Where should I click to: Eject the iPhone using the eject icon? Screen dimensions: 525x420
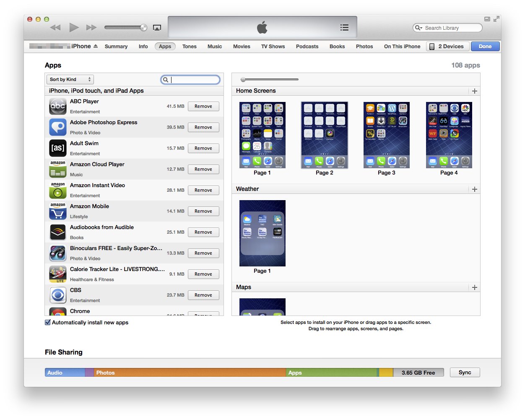(x=96, y=46)
